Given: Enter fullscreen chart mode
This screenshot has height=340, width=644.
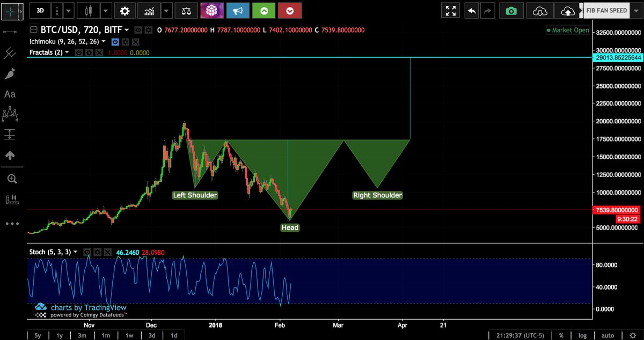Looking at the screenshot, I should pos(451,10).
